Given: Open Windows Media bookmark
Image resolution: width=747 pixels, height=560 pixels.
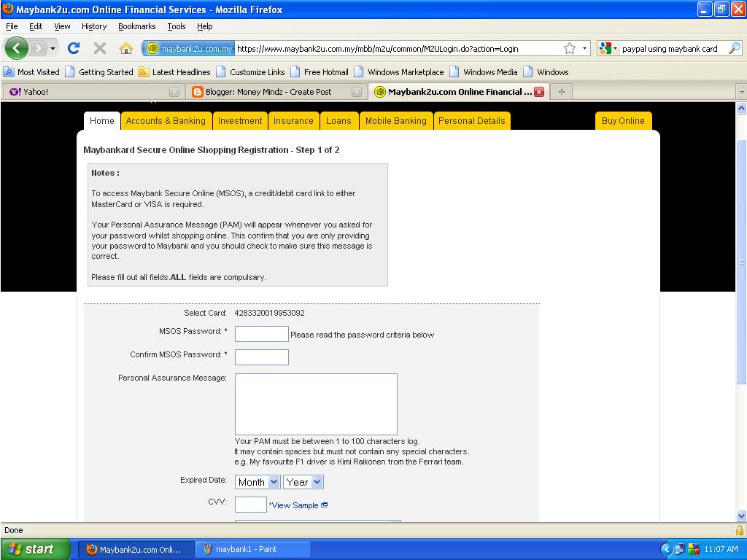Looking at the screenshot, I should coord(484,72).
